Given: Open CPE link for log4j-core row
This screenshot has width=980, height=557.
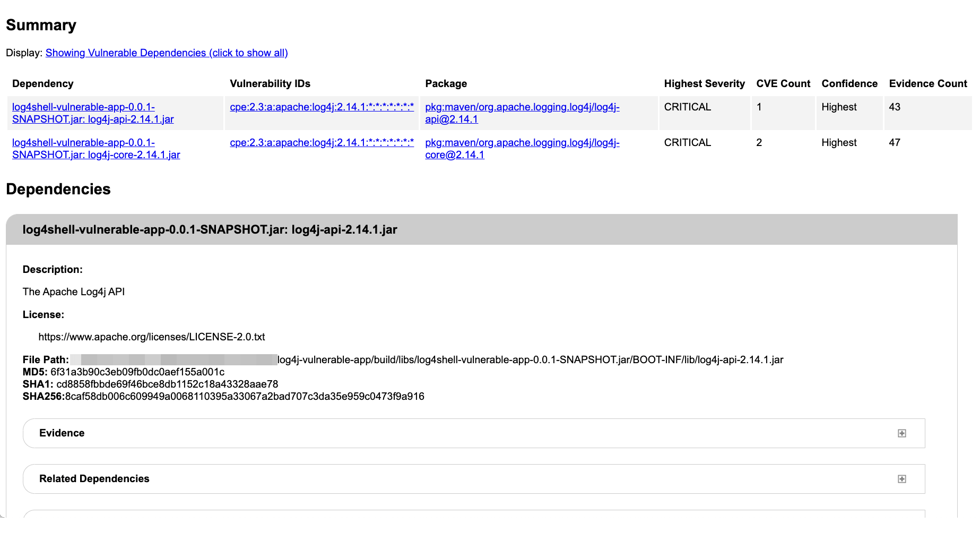Looking at the screenshot, I should [x=322, y=142].
